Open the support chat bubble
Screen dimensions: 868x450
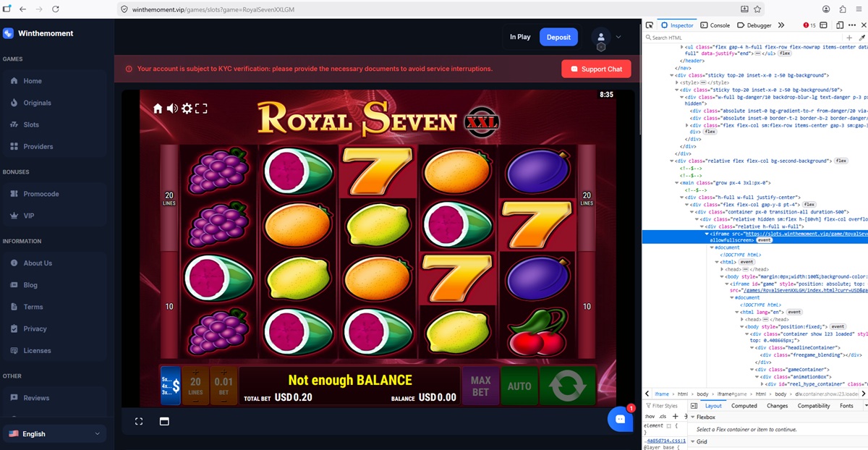pos(619,418)
